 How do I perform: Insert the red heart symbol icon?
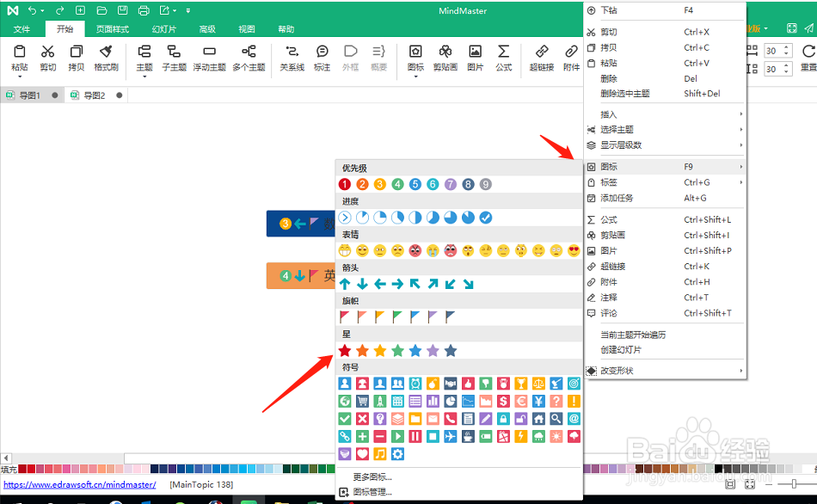tap(362, 454)
